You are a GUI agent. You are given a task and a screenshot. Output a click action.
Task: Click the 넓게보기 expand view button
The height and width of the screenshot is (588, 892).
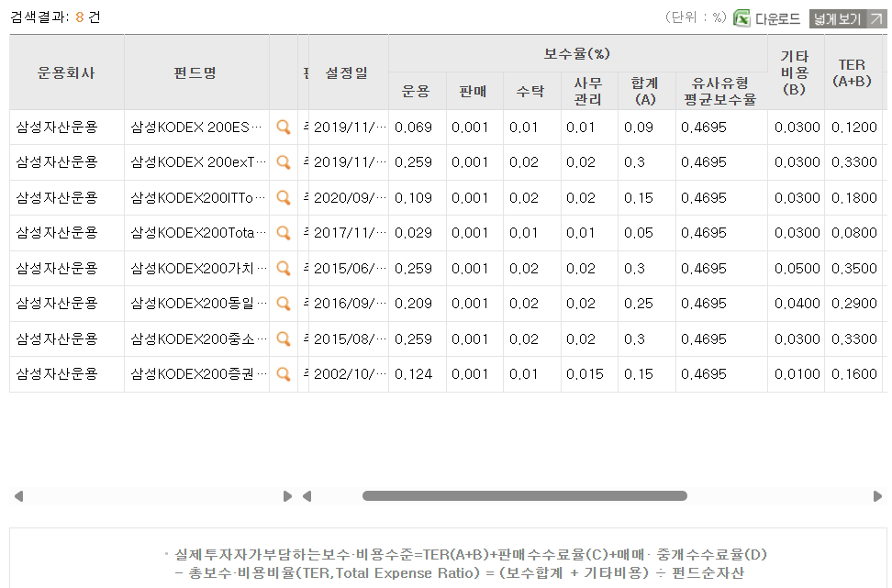click(x=848, y=18)
